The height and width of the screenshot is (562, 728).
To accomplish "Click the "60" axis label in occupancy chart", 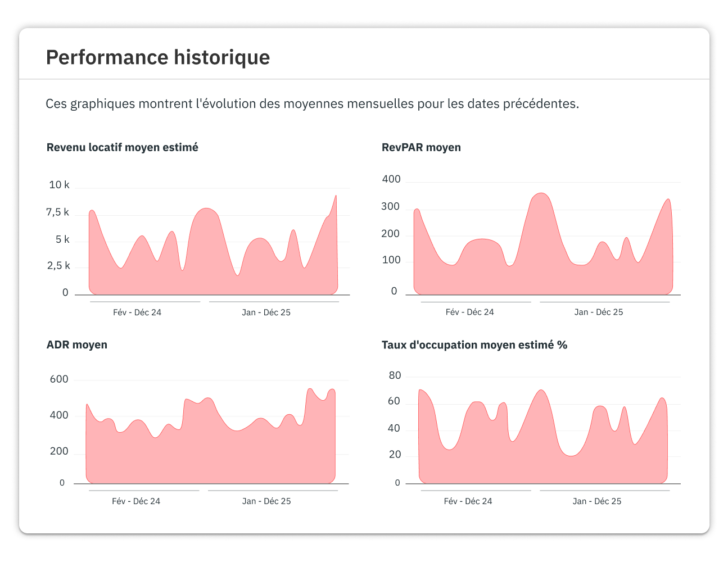I will pyautogui.click(x=394, y=401).
